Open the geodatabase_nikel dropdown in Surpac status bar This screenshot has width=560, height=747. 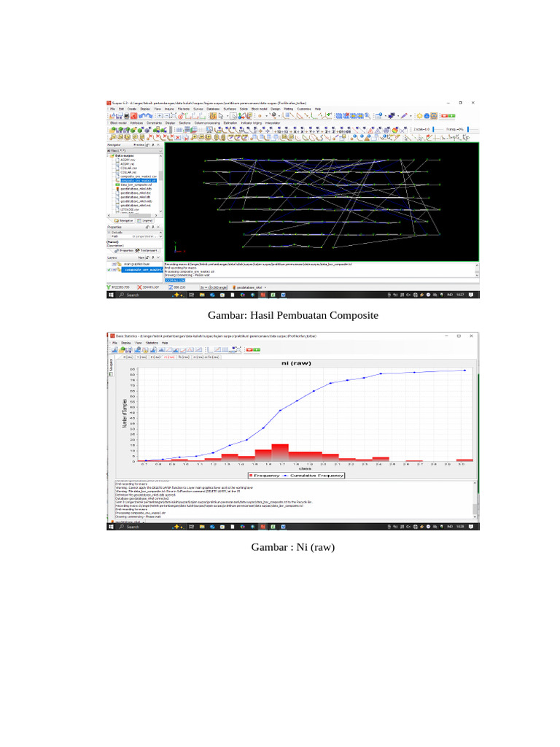[265, 287]
